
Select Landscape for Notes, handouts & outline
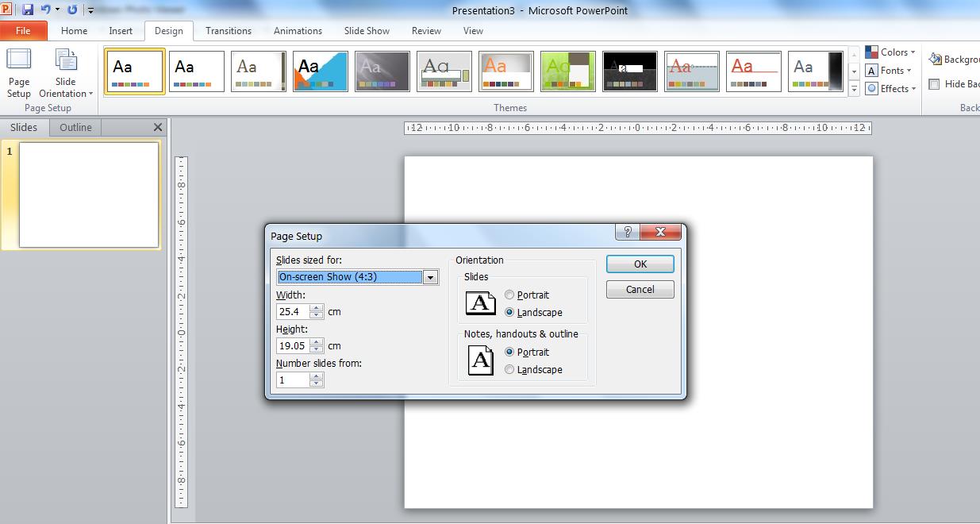point(509,369)
